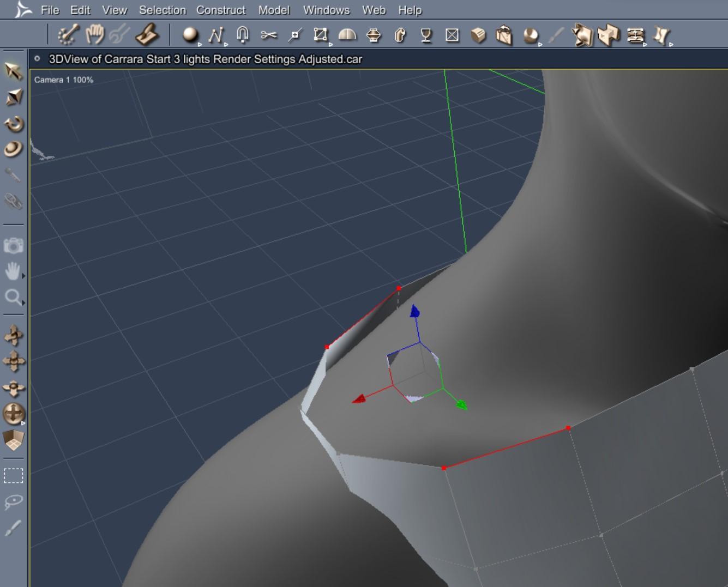
Task: Select the Scale tool in left toolbar
Action: pos(14,97)
